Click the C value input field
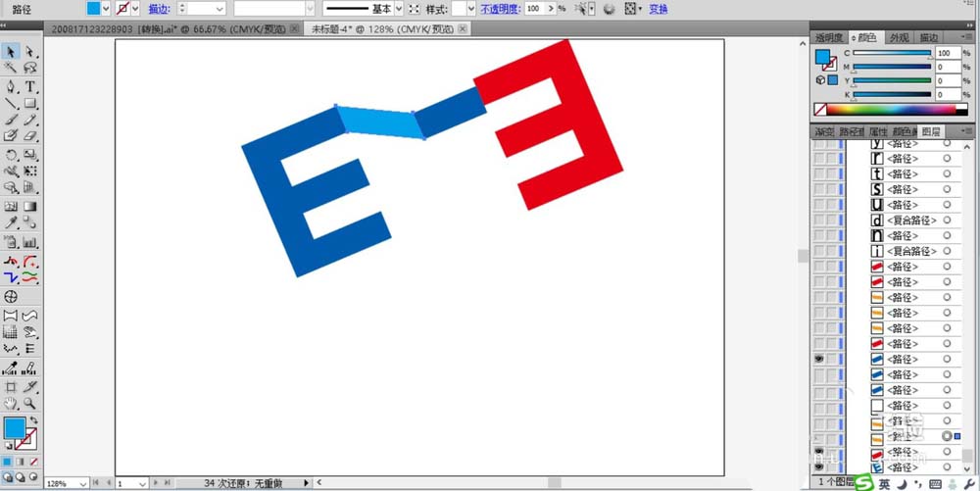The width and height of the screenshot is (980, 491). click(948, 54)
